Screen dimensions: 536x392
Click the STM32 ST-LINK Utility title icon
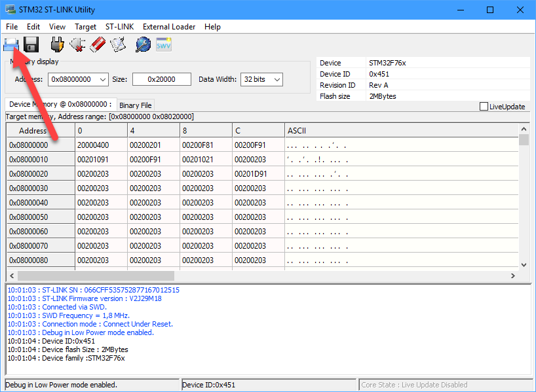tap(10, 9)
